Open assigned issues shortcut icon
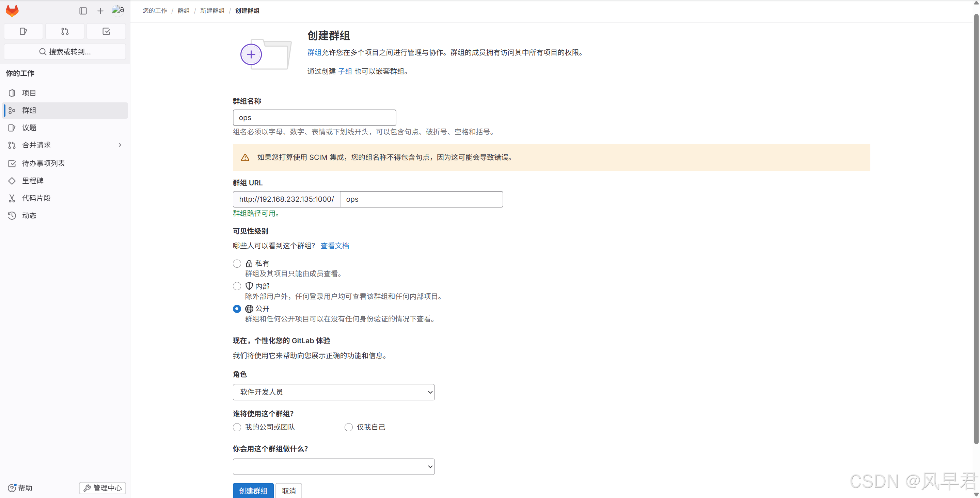 click(23, 31)
